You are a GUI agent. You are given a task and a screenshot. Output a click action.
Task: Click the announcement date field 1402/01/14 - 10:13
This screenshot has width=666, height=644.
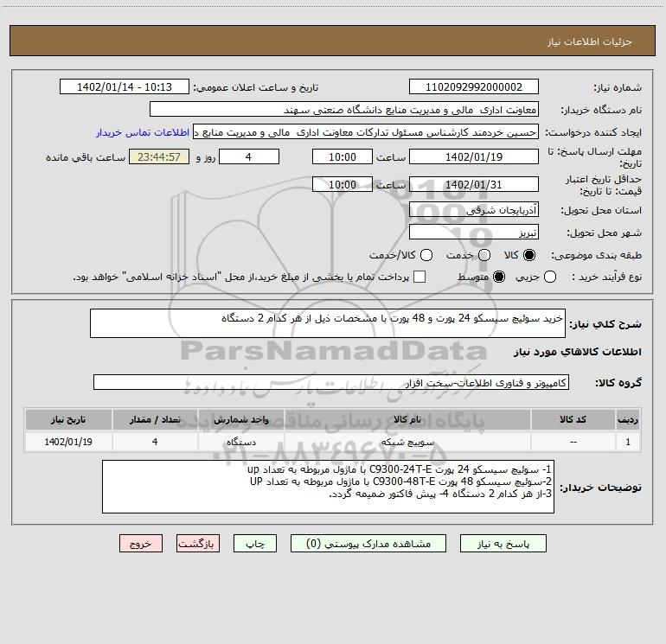click(125, 86)
